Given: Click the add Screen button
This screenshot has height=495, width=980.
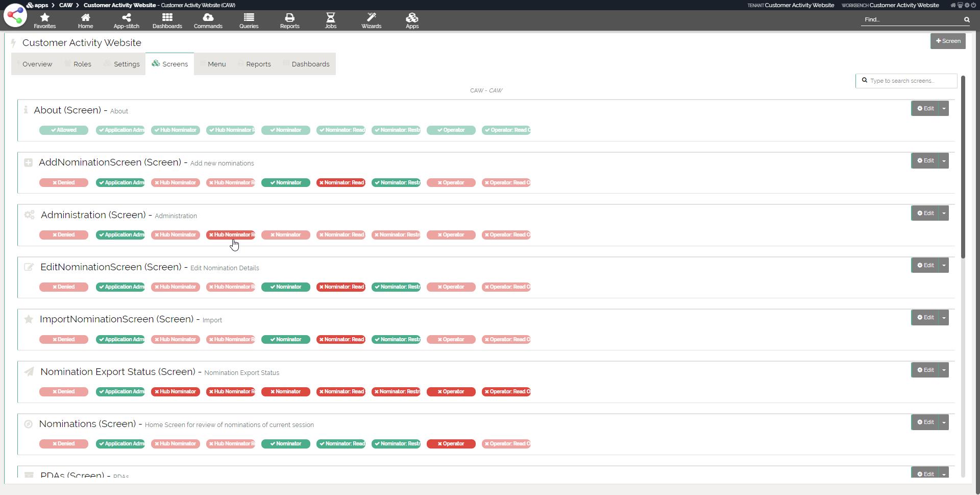Looking at the screenshot, I should [948, 41].
